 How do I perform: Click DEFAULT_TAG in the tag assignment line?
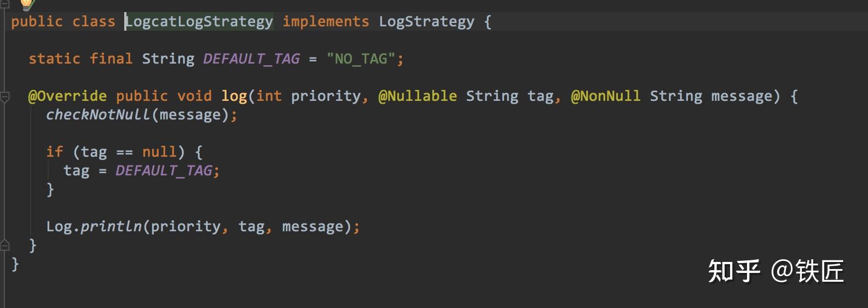(x=164, y=170)
